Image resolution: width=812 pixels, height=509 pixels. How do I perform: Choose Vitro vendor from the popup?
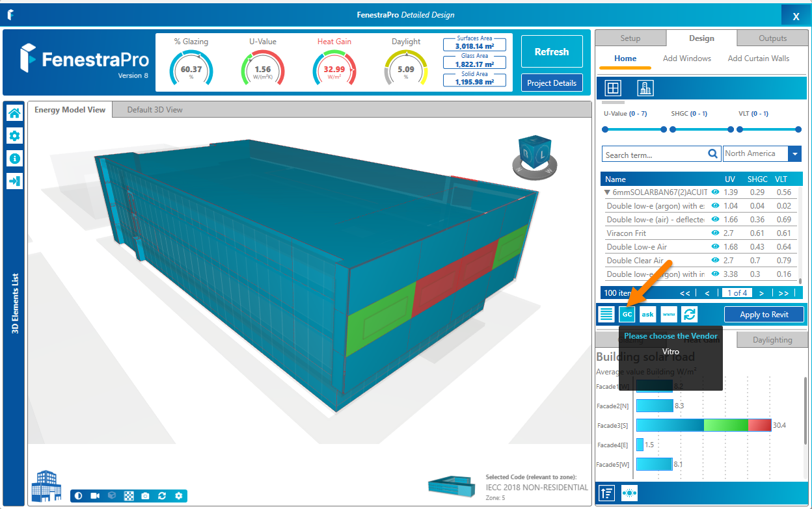click(x=671, y=352)
